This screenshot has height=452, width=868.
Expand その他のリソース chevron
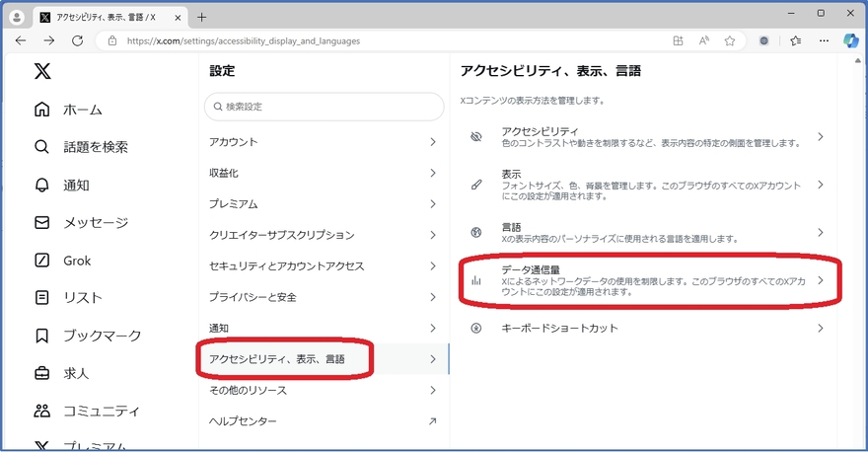click(433, 390)
